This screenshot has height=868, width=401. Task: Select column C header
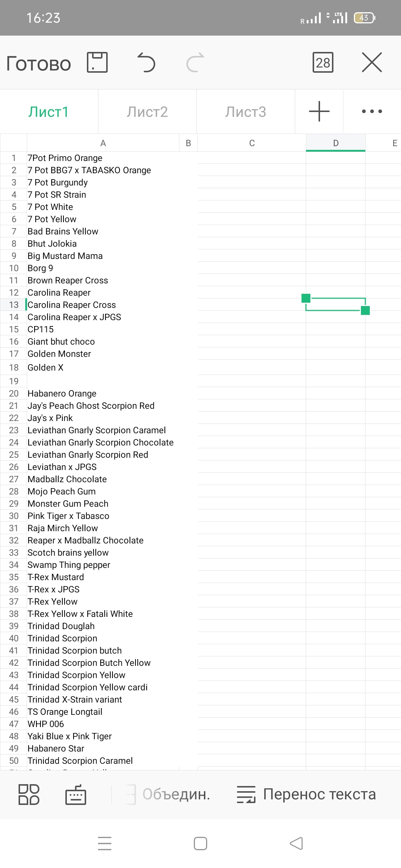point(252,143)
